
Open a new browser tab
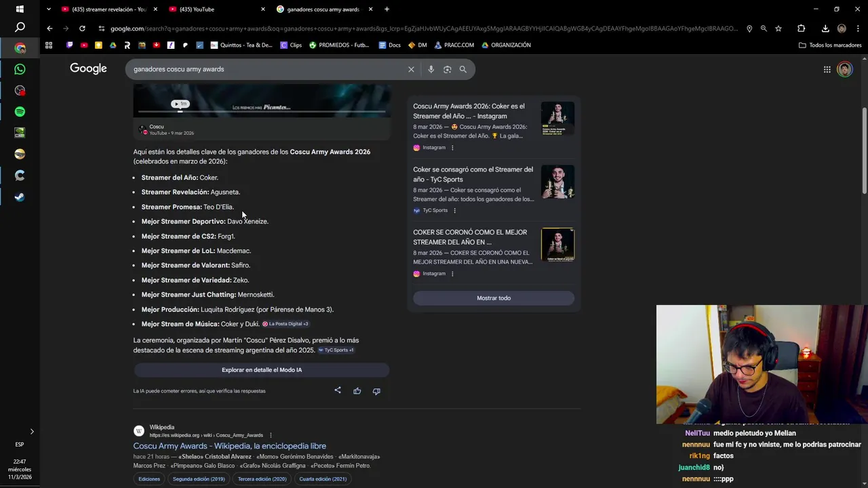coord(387,9)
